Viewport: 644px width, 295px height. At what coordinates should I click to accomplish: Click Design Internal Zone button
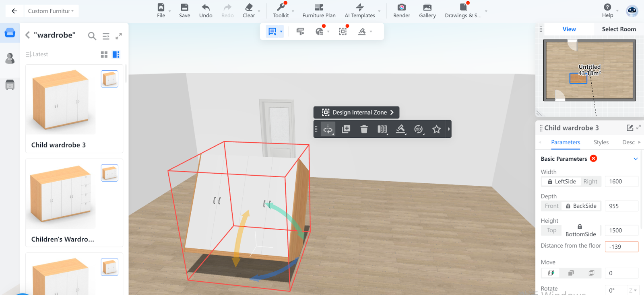coord(356,113)
